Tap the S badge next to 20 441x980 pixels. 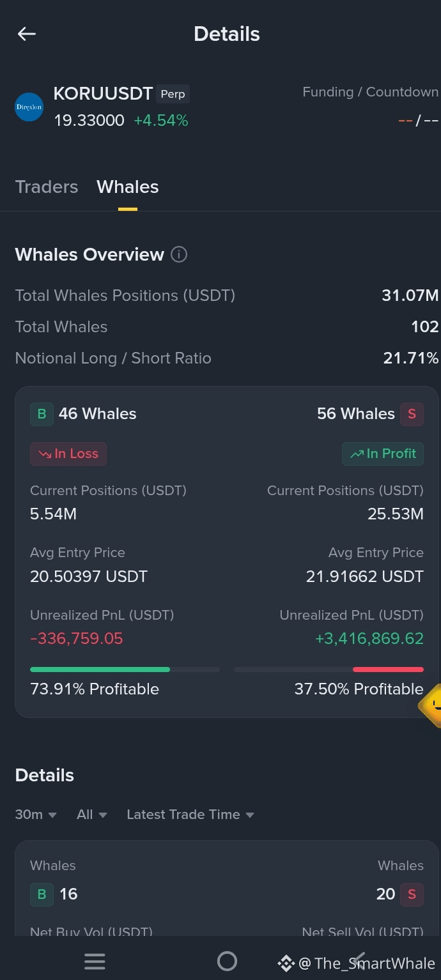(x=412, y=894)
